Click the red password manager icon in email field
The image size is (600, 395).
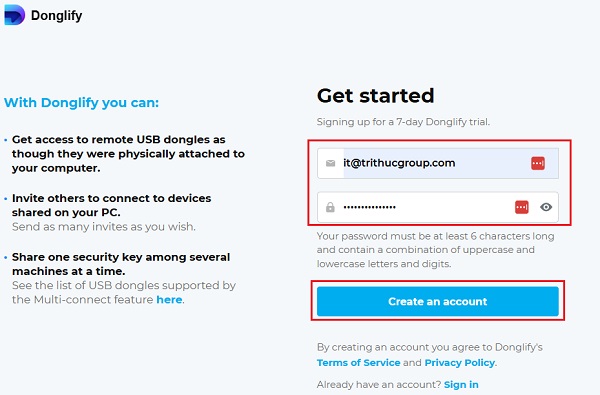(x=538, y=163)
